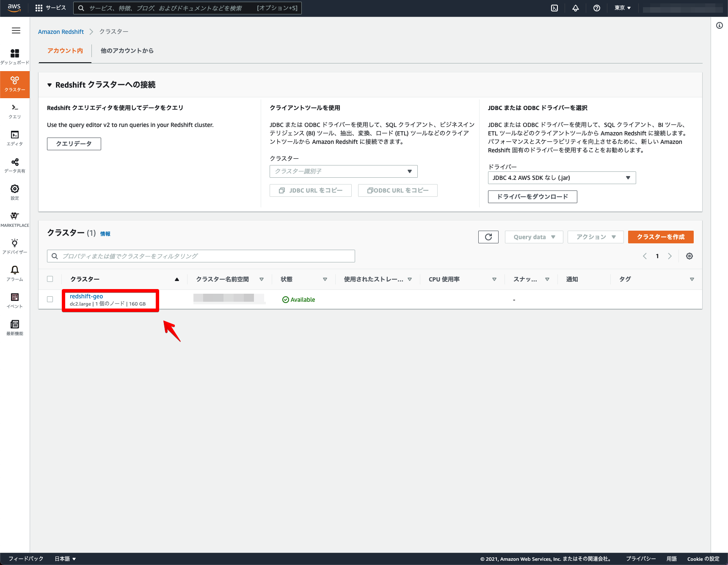Open the Query data dropdown
Screen dimensions: 728x565
[x=533, y=237]
